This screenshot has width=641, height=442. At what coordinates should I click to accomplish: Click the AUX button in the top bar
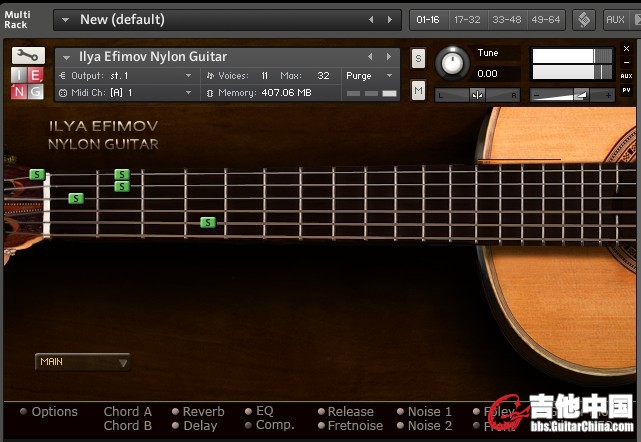(616, 20)
